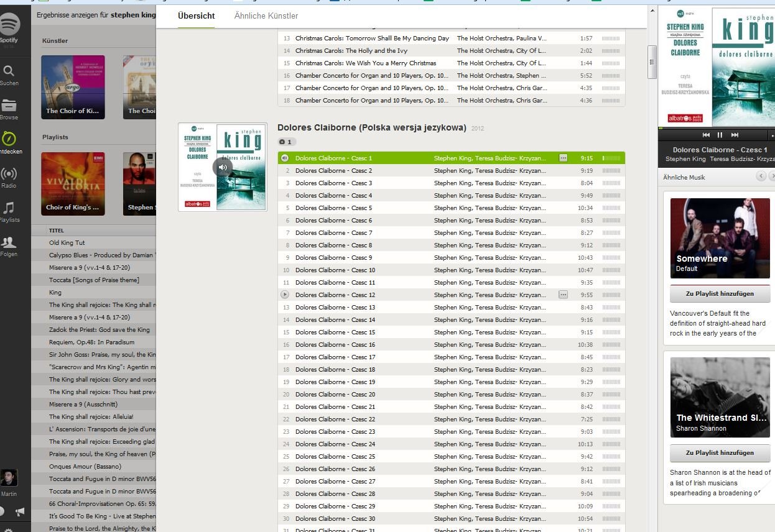Go to the Entdecken section
Viewport: 775px width, 532px height.
(x=9, y=143)
